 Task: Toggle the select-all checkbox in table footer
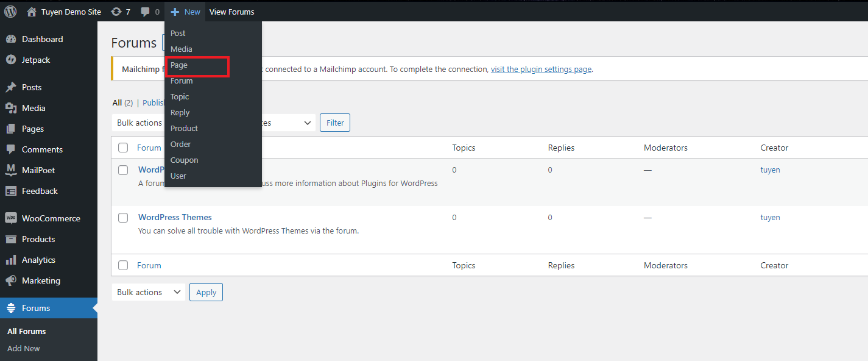tap(123, 265)
